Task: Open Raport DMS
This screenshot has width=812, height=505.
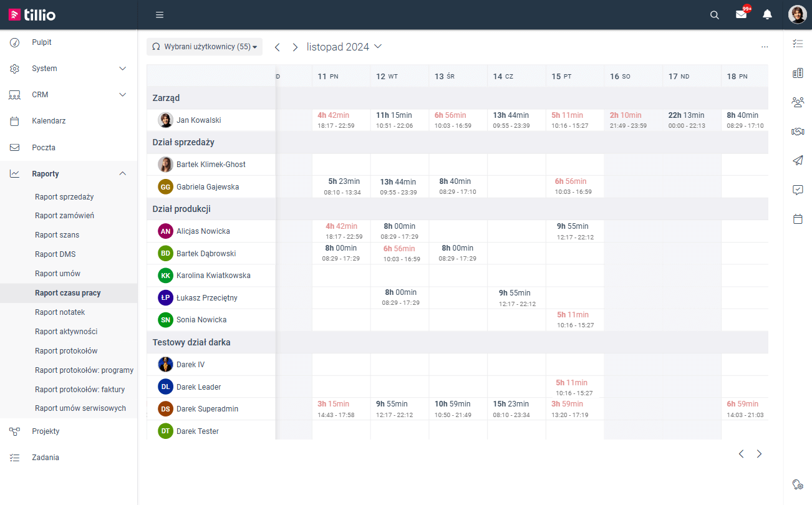Action: tap(56, 254)
